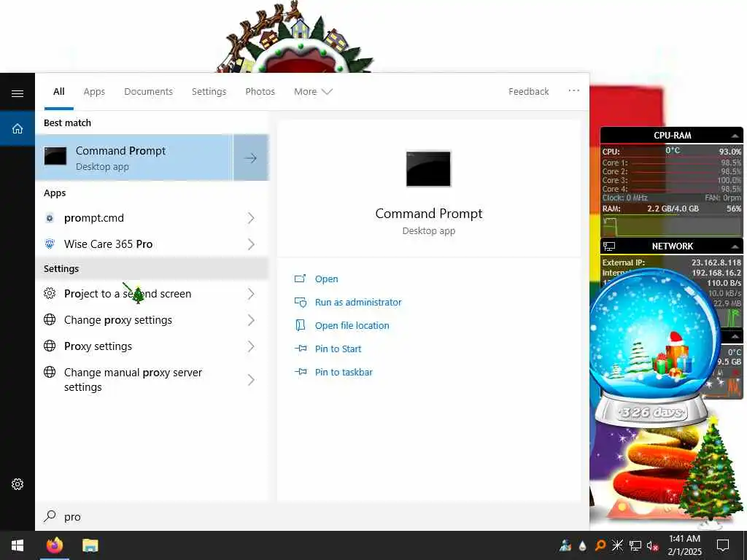Switch to the Documents tab

[x=148, y=91]
